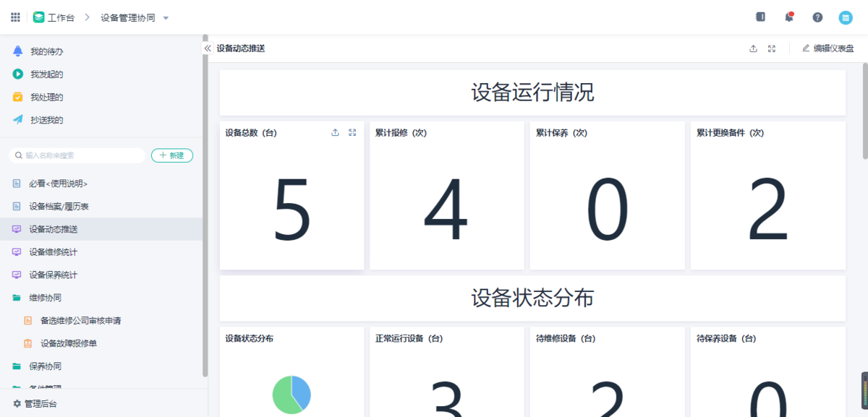This screenshot has height=417, width=868.
Task: Focus the 输入名称来搜索 search field
Action: [x=77, y=155]
